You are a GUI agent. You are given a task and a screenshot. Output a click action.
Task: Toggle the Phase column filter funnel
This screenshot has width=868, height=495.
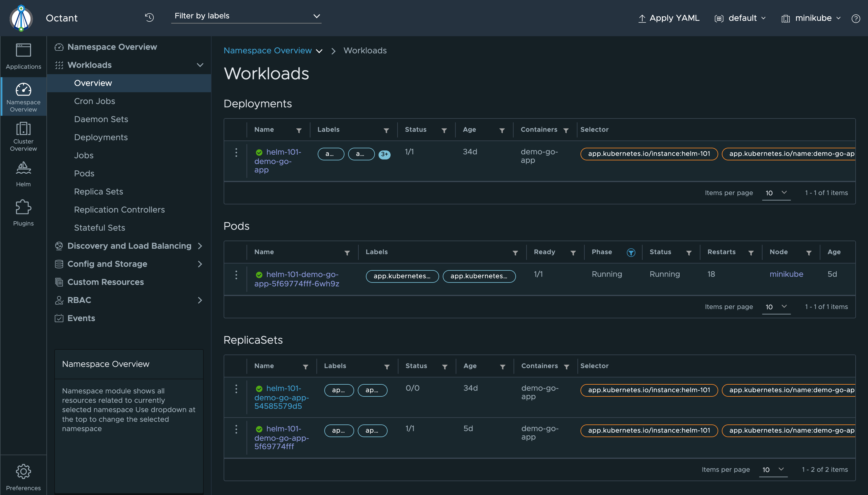click(631, 252)
